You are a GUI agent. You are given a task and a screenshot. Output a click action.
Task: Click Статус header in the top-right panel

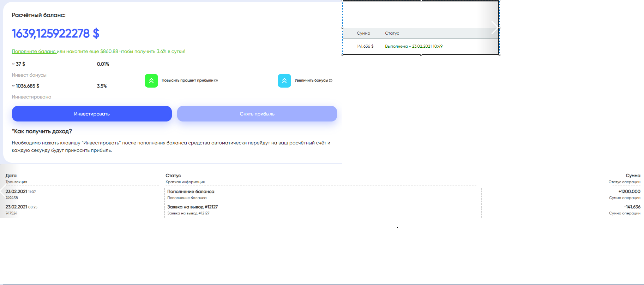pos(392,33)
